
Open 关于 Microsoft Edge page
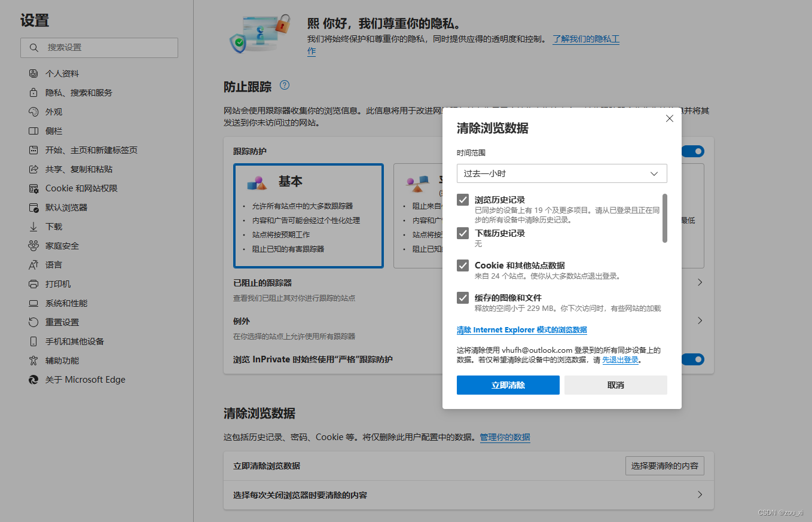[x=86, y=380]
